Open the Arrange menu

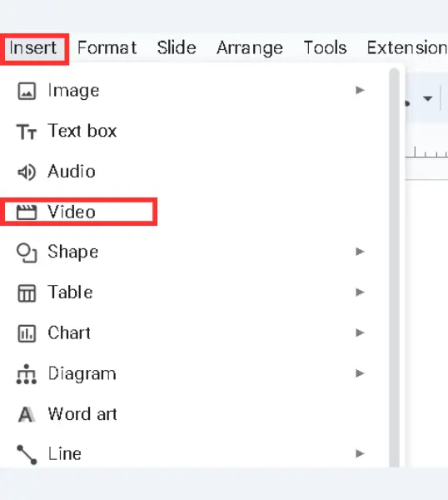coord(250,48)
